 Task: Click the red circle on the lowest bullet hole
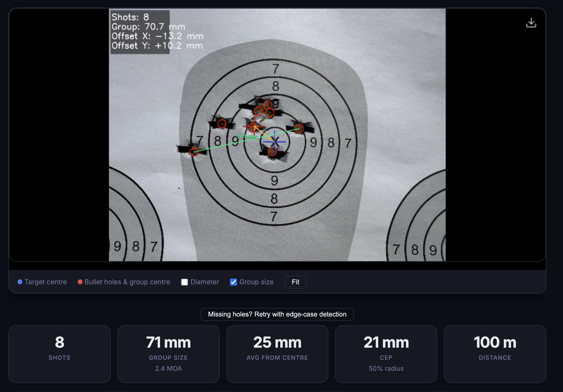(272, 152)
